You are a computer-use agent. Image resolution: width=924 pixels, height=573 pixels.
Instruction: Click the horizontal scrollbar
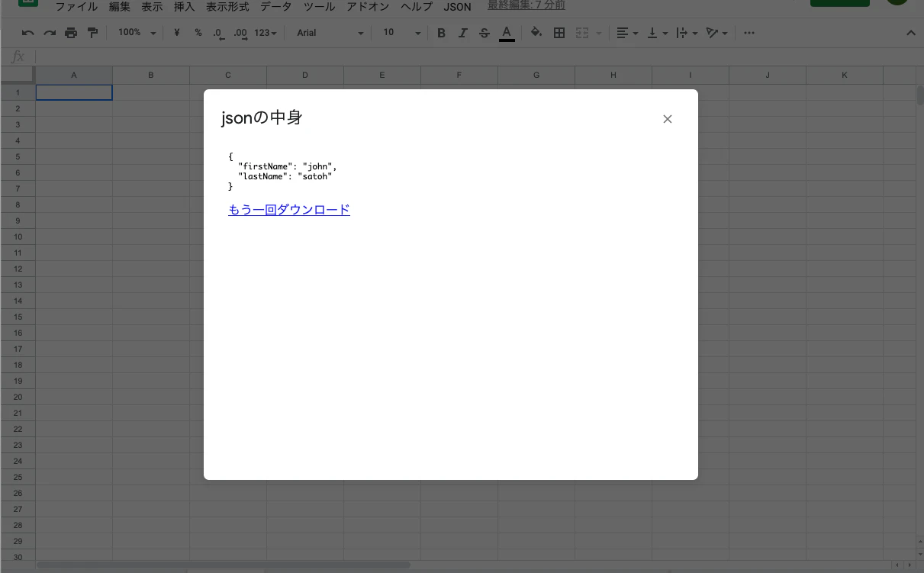(224, 565)
